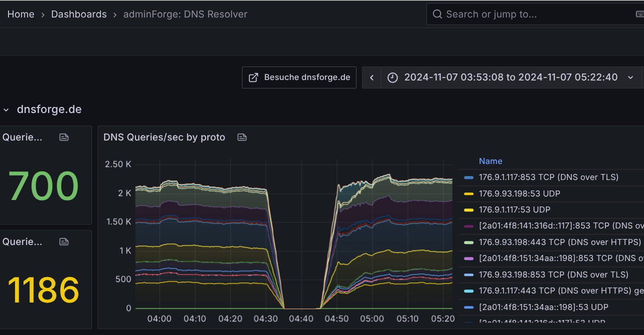
Task: Open the description icon on the 1186 Queries panel
Action: [64, 241]
